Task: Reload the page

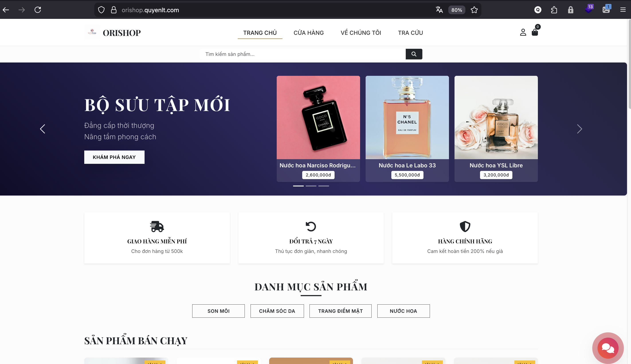Action: [x=38, y=10]
